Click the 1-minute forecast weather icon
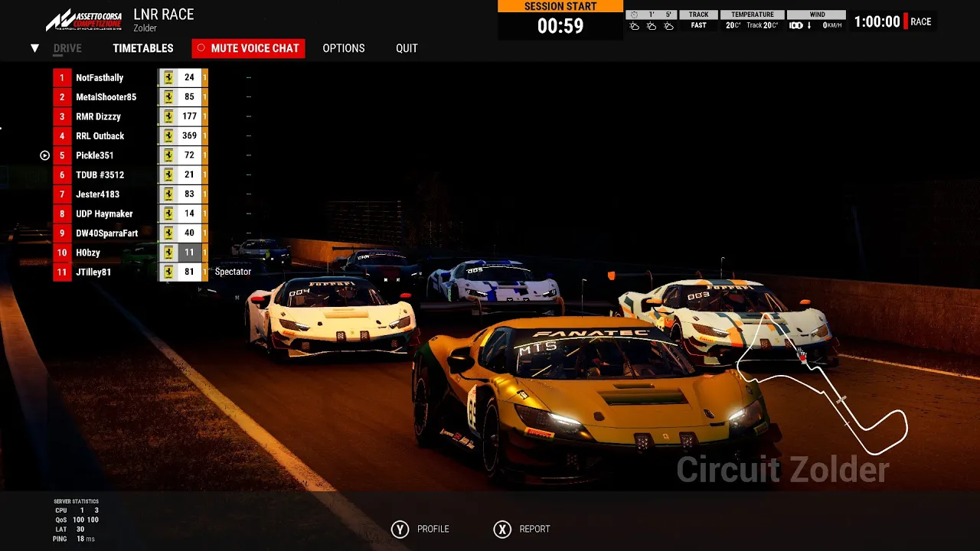 pos(652,26)
